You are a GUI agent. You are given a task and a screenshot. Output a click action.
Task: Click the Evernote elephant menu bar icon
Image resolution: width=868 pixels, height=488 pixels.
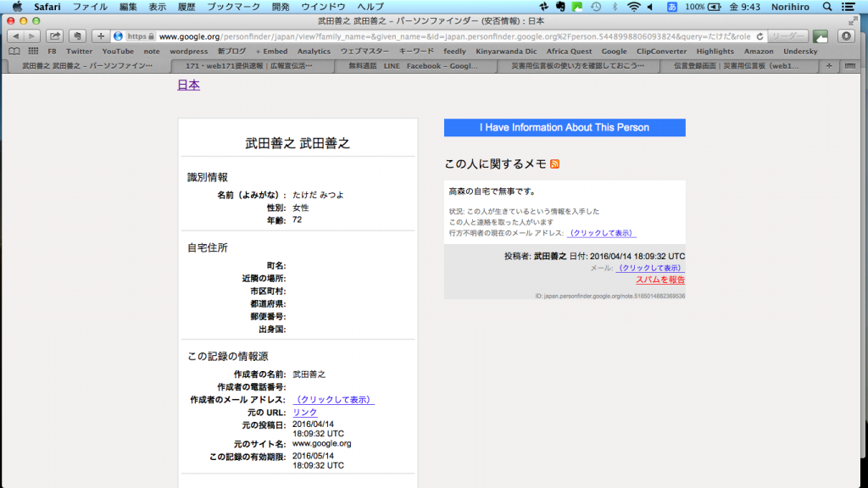point(560,7)
